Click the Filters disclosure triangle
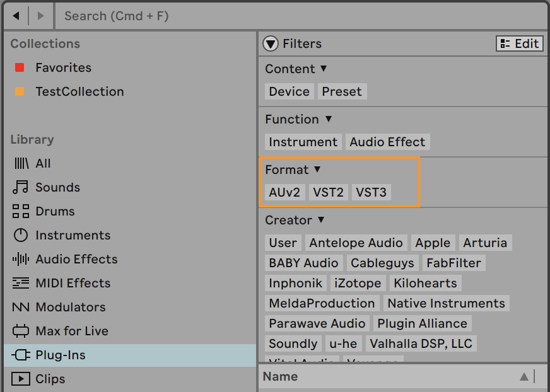 271,43
